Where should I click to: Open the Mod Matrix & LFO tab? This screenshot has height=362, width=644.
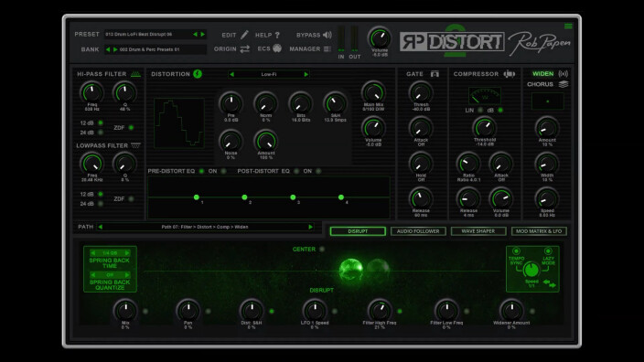pyautogui.click(x=539, y=231)
